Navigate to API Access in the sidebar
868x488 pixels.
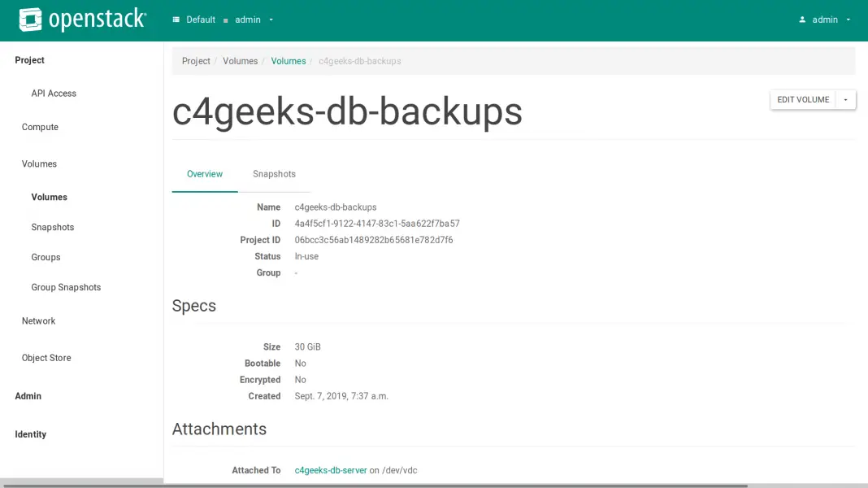pos(54,93)
